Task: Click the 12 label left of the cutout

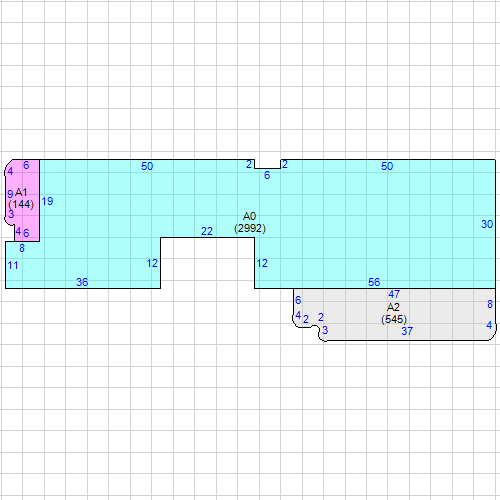Action: (152, 263)
